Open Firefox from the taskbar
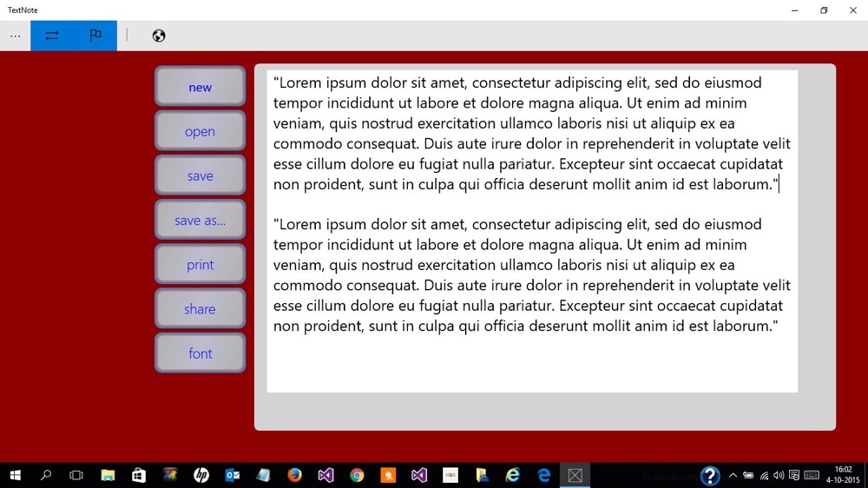This screenshot has height=488, width=868. 294,475
